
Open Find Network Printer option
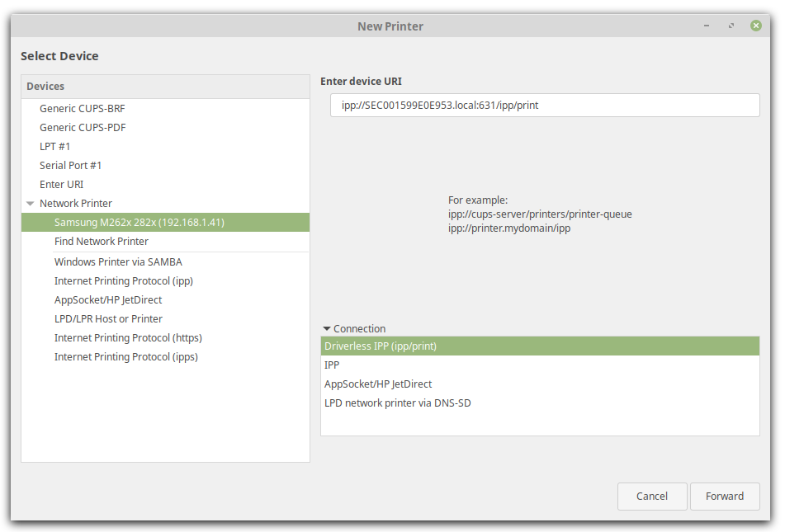tap(102, 242)
